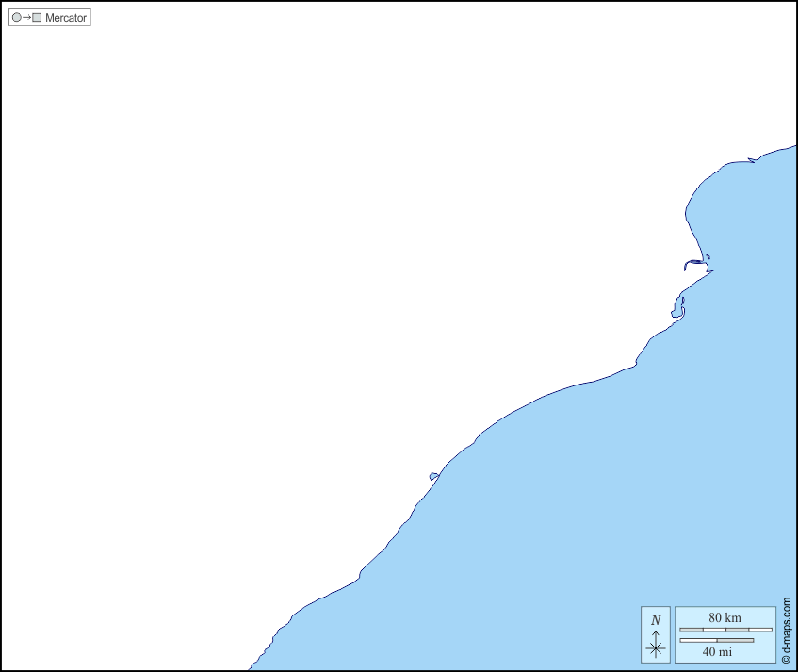Click the mile scale bar

click(716, 640)
